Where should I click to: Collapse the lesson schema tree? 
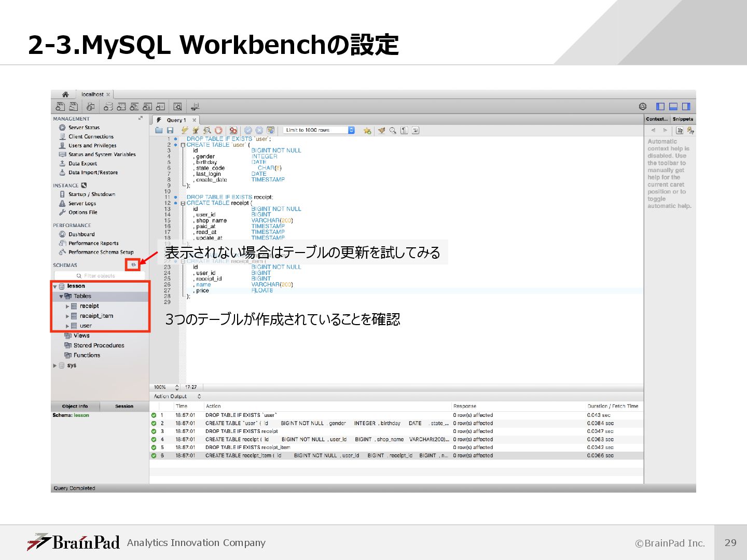[x=55, y=286]
